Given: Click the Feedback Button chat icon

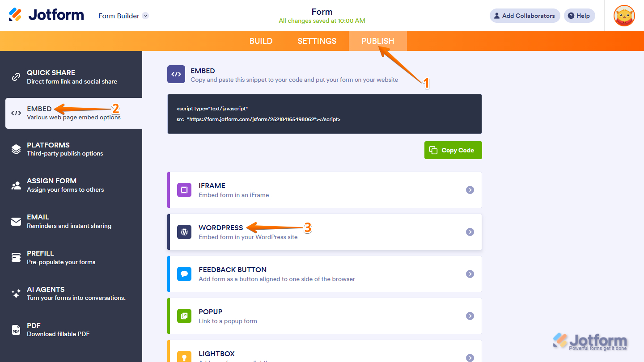Looking at the screenshot, I should point(184,274).
